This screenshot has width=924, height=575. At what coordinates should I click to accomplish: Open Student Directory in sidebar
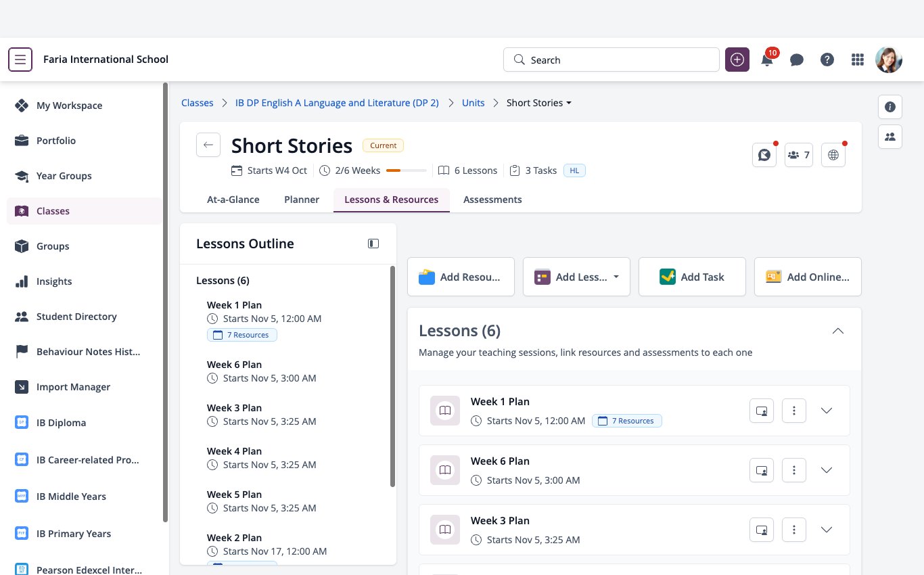click(84, 317)
